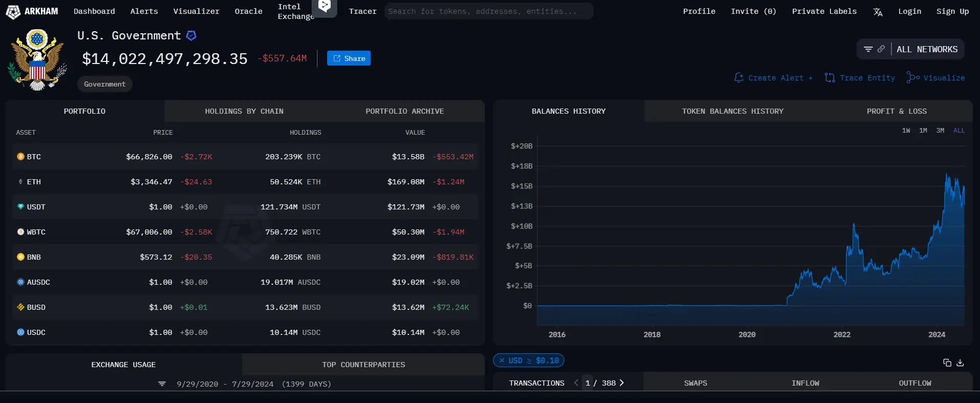Open the network filter lines icon
Image resolution: width=980 pixels, height=403 pixels.
[x=868, y=49]
